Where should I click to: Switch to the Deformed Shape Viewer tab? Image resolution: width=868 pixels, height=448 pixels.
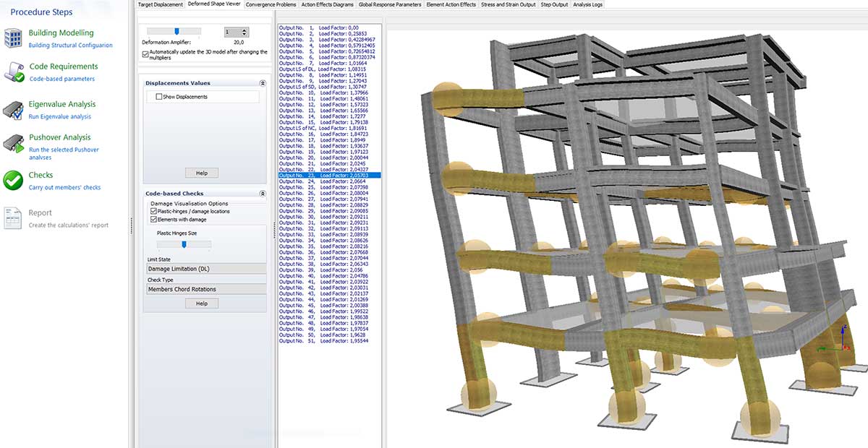click(214, 4)
